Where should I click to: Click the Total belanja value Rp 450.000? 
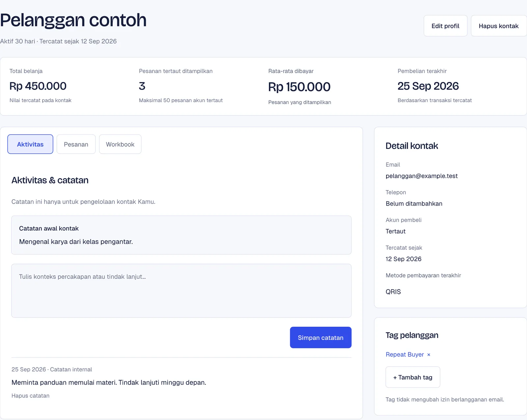pyautogui.click(x=38, y=86)
